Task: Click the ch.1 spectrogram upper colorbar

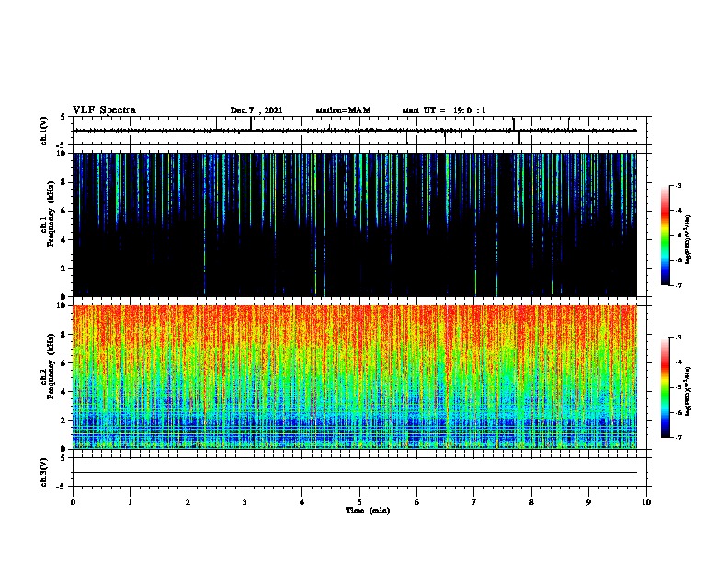Action: click(665, 236)
